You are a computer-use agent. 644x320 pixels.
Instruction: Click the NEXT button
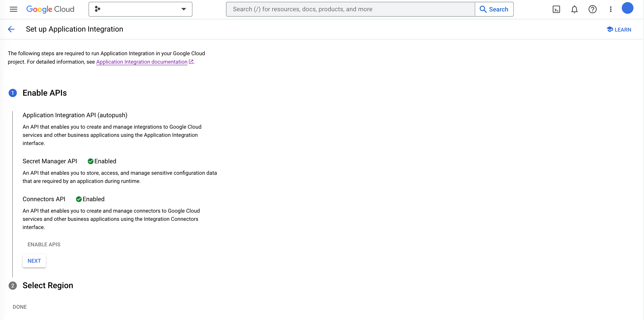pos(34,261)
